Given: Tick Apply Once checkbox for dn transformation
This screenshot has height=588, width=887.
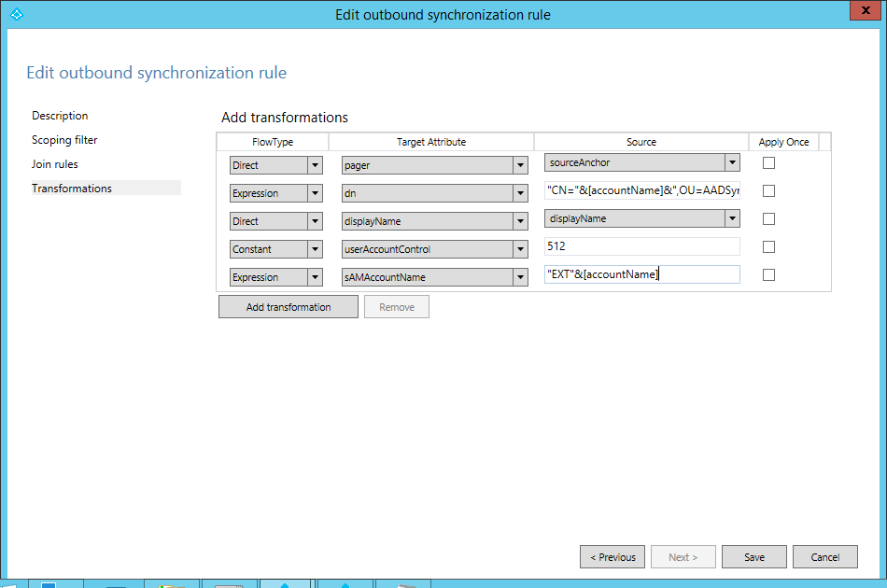Looking at the screenshot, I should point(769,191).
